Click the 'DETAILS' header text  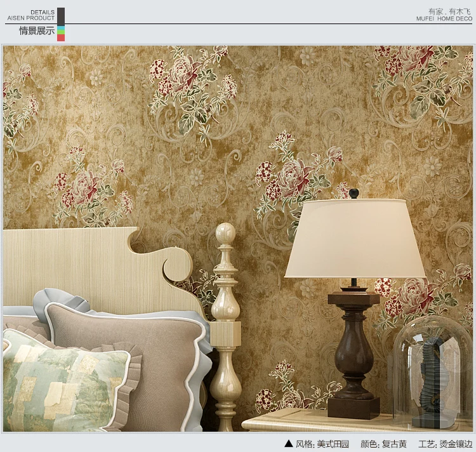pyautogui.click(x=43, y=12)
